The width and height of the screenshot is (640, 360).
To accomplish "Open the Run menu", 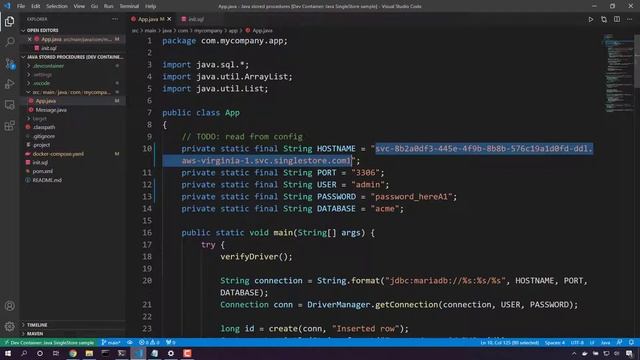I will click(x=109, y=6).
